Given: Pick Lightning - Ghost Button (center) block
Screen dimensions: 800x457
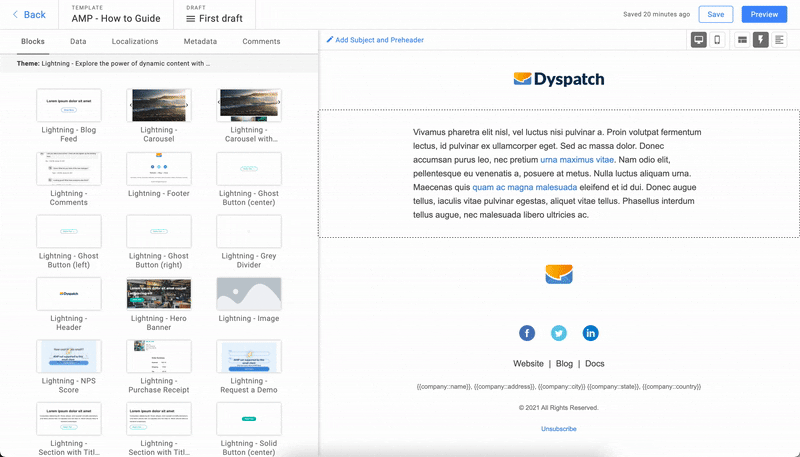Looking at the screenshot, I should (x=249, y=179).
